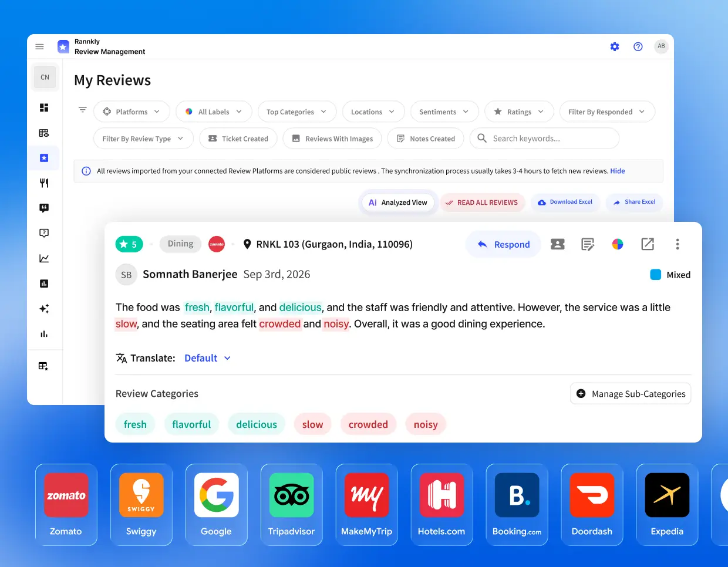Image resolution: width=728 pixels, height=567 pixels.
Task: Expand the Top Categories dropdown
Action: (297, 112)
